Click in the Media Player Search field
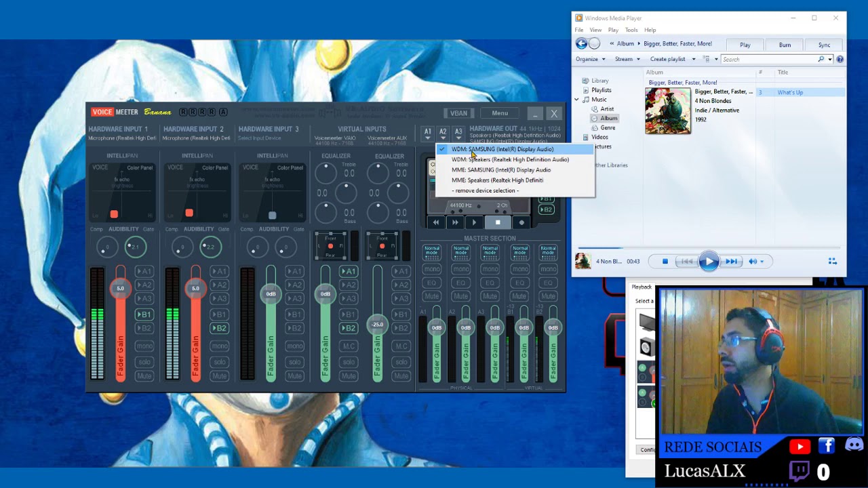The width and height of the screenshot is (868, 488). coord(768,59)
